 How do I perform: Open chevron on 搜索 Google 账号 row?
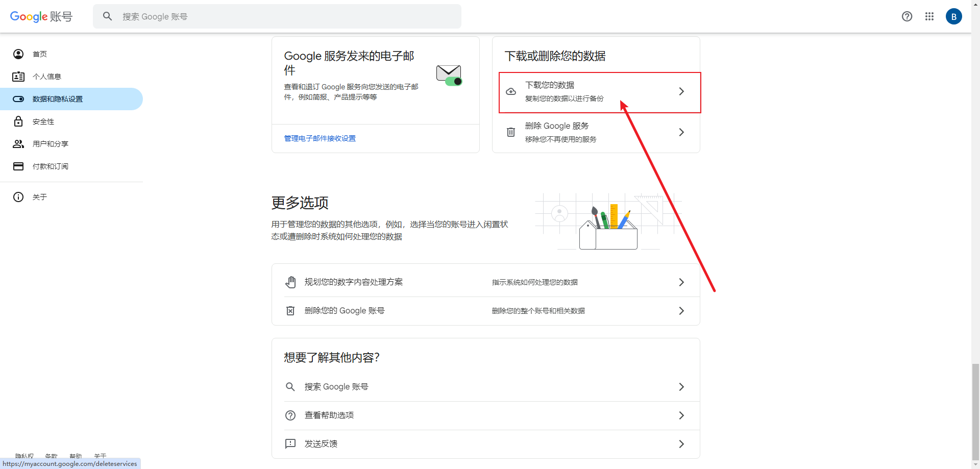pos(681,387)
